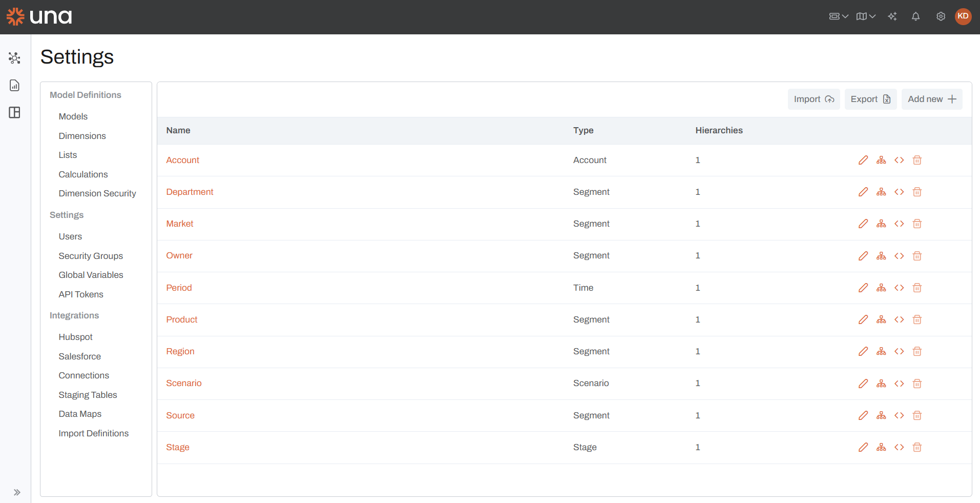Open code icon for Market row
This screenshot has height=503, width=980.
click(x=899, y=224)
